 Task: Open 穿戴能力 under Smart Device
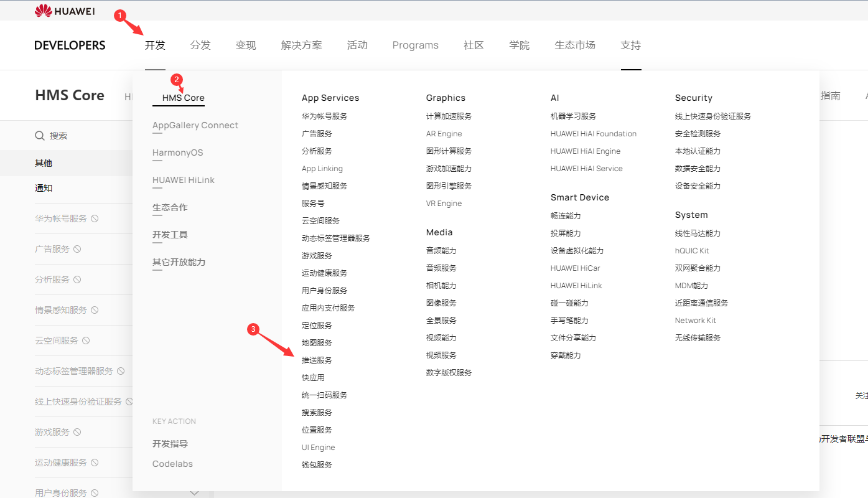point(566,355)
